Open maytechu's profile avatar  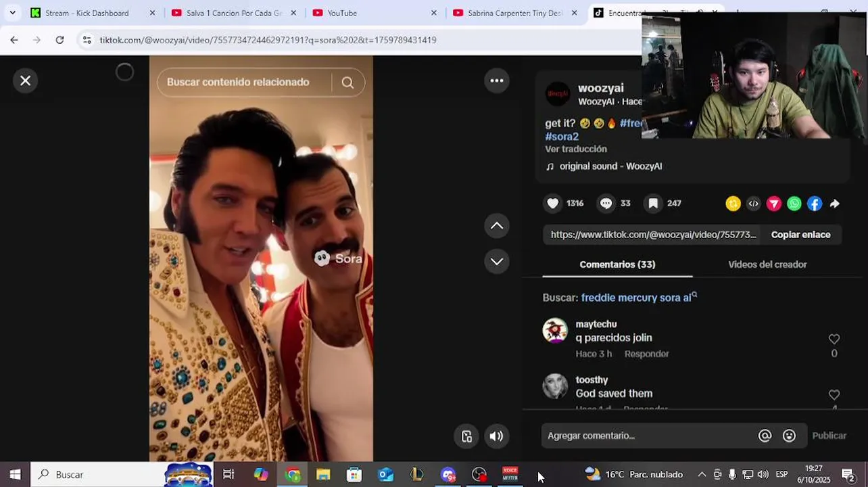555,330
